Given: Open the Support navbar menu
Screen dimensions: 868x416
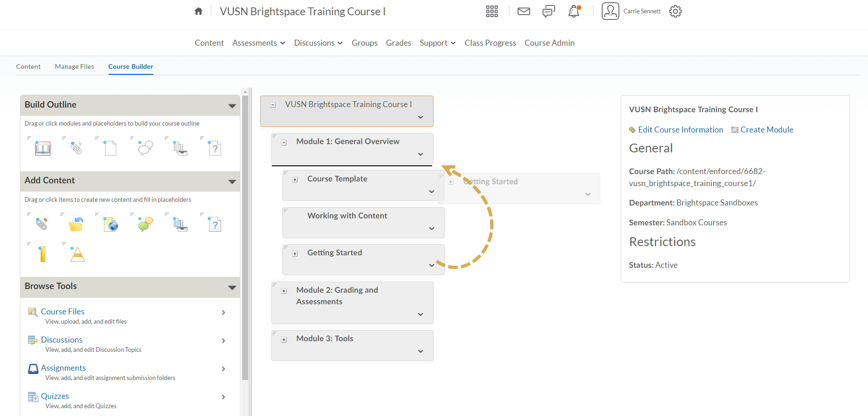Looking at the screenshot, I should 438,43.
